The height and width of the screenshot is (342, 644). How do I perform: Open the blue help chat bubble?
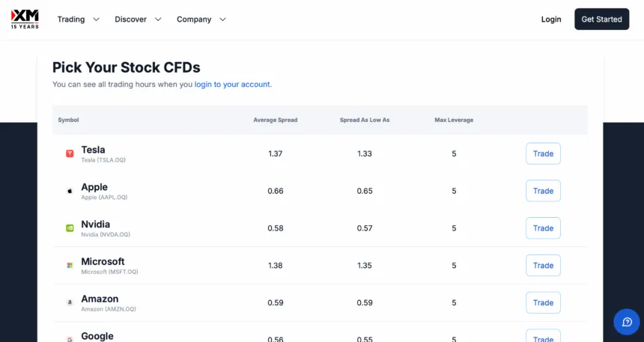click(626, 322)
